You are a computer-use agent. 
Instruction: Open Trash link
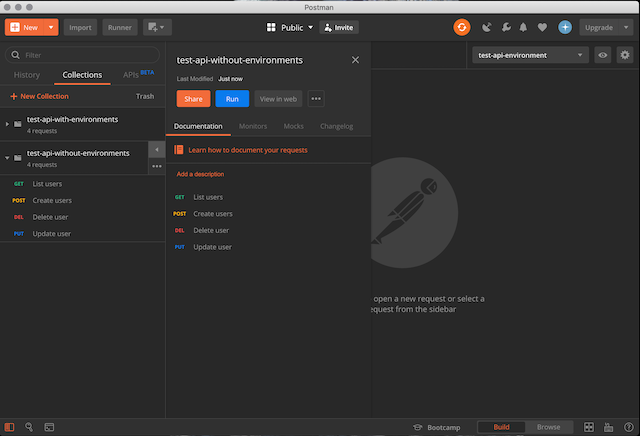(145, 96)
